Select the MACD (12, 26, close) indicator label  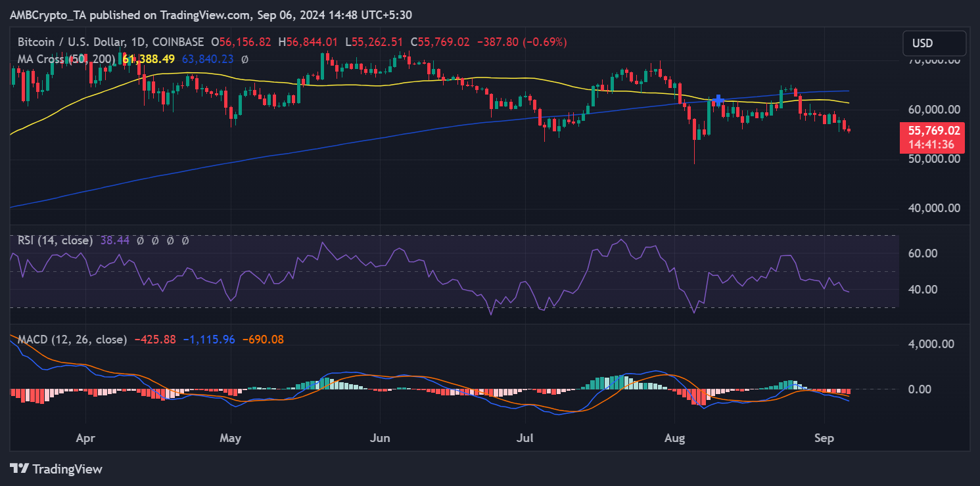click(72, 340)
